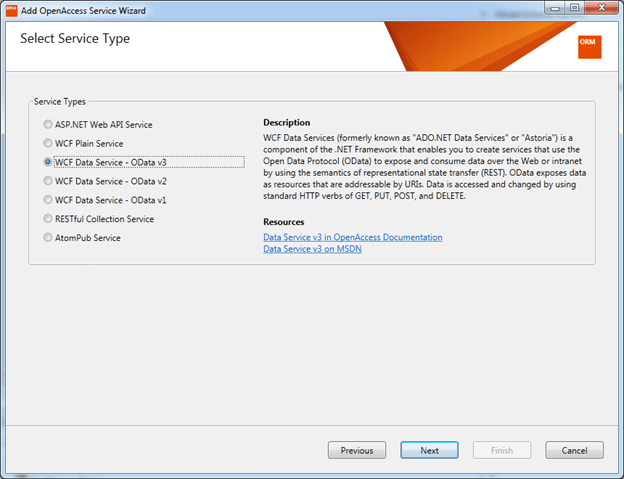This screenshot has width=624, height=479.
Task: Cancel the service wizard
Action: click(x=574, y=450)
